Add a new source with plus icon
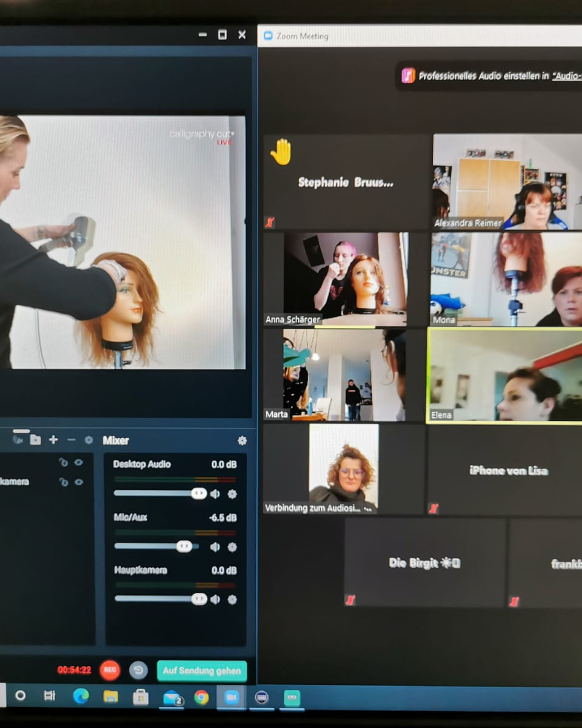The height and width of the screenshot is (728, 582). coord(53,440)
